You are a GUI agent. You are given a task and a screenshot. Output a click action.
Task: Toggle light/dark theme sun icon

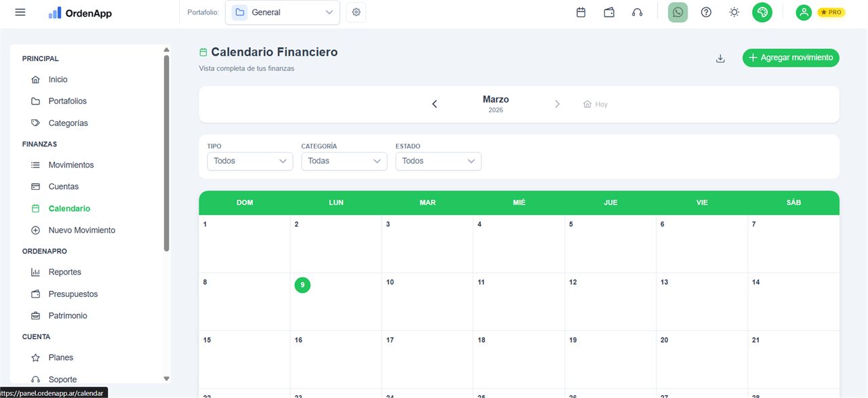pyautogui.click(x=734, y=12)
